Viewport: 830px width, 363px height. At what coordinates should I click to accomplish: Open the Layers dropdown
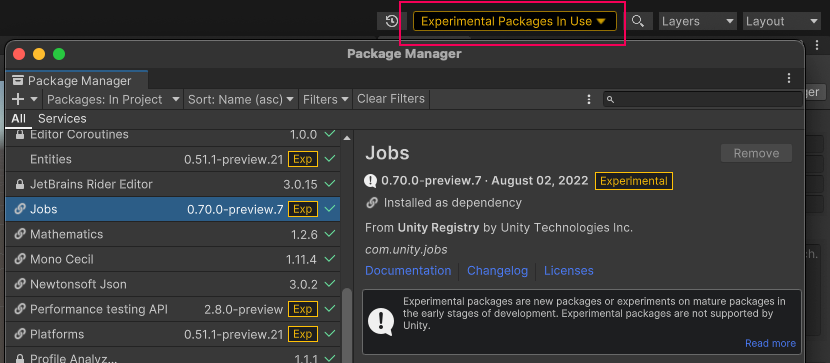click(698, 22)
